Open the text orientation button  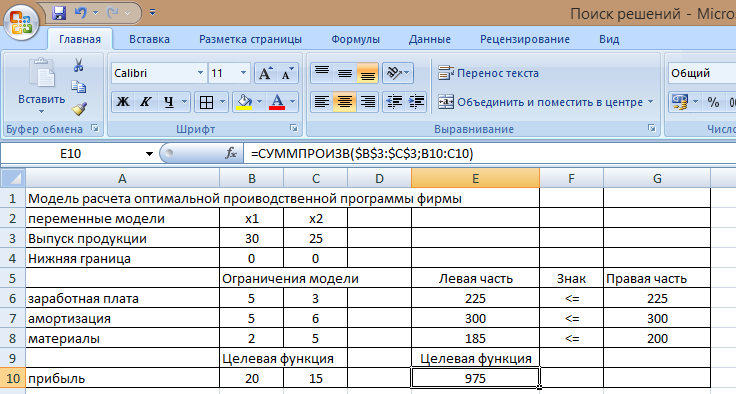coord(398,73)
